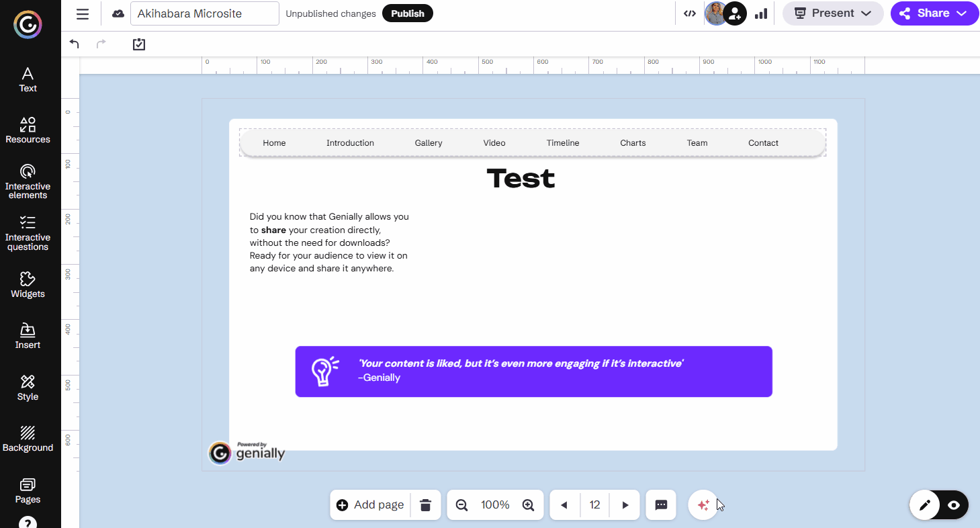This screenshot has height=528, width=980.
Task: Open the Background panel
Action: coord(28,439)
